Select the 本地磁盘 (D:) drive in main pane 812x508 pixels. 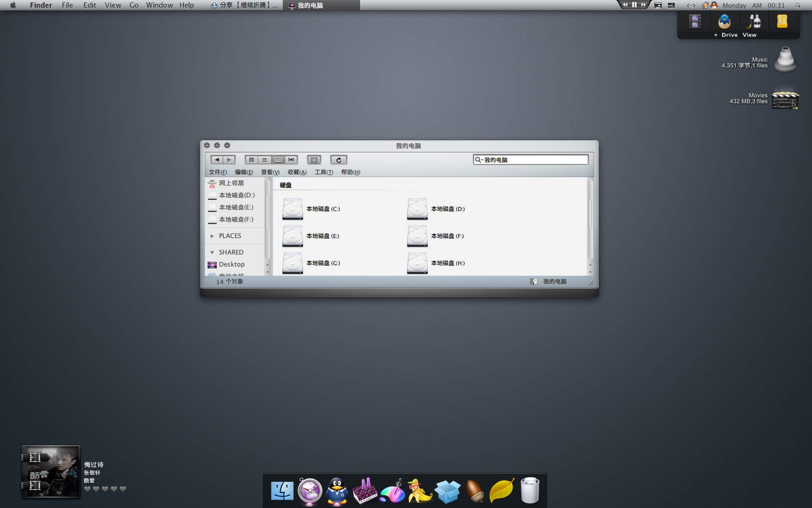tap(436, 209)
